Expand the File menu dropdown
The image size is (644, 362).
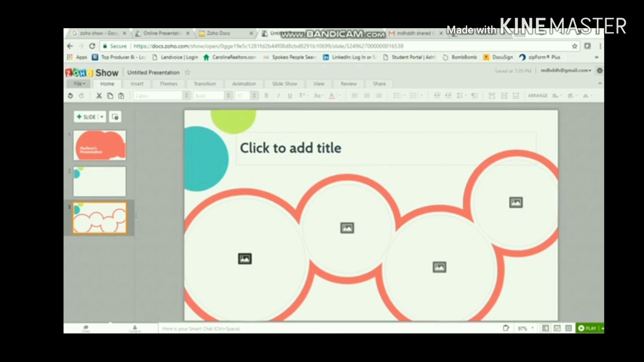click(x=79, y=84)
